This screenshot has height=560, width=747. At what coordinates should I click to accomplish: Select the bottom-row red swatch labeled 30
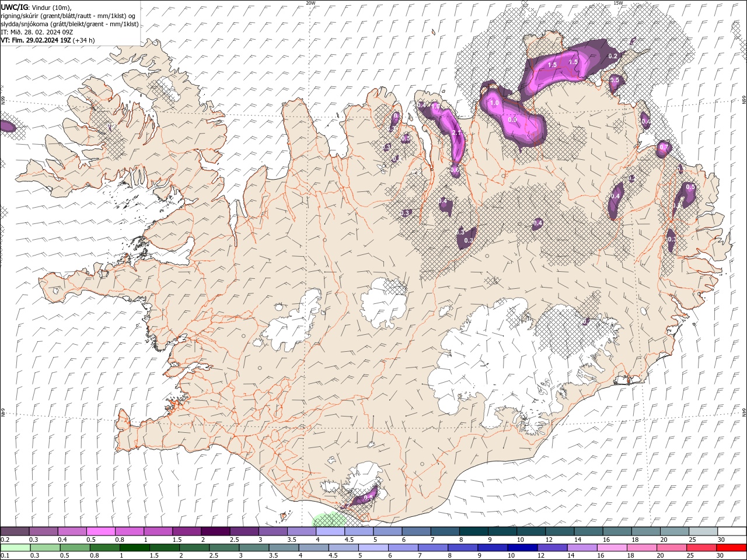(732, 548)
